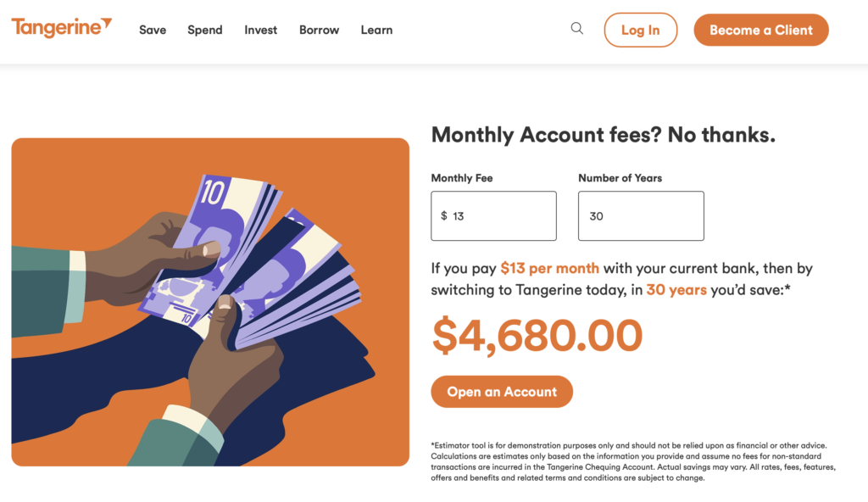The image size is (868, 502).
Task: Click the Monthly Fee label
Action: 462,178
